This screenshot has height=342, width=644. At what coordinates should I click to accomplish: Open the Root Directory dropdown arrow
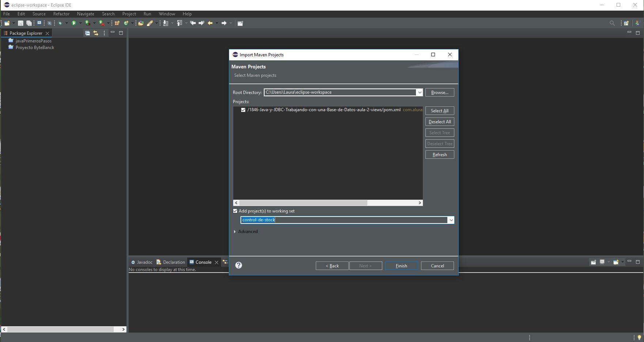coord(420,93)
